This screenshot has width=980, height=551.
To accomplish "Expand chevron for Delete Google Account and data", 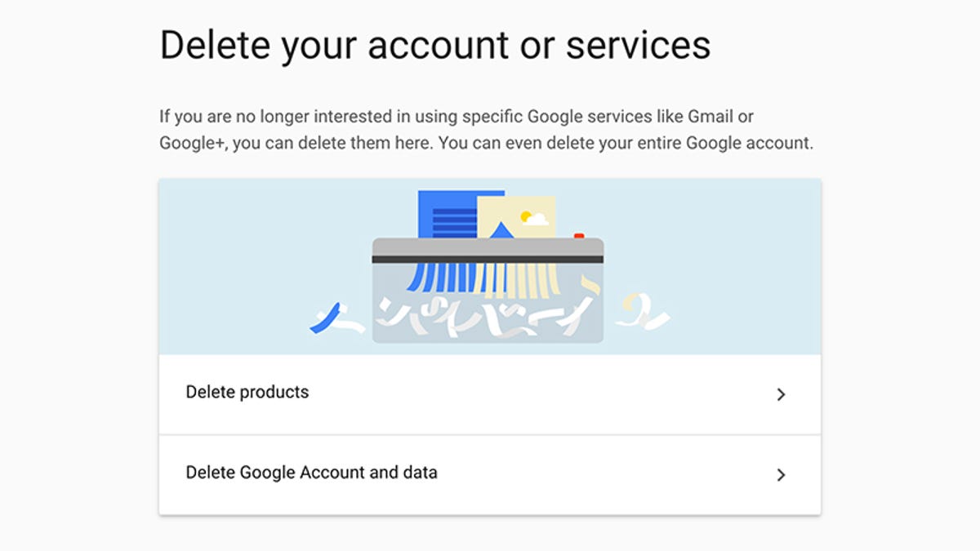I will point(781,475).
